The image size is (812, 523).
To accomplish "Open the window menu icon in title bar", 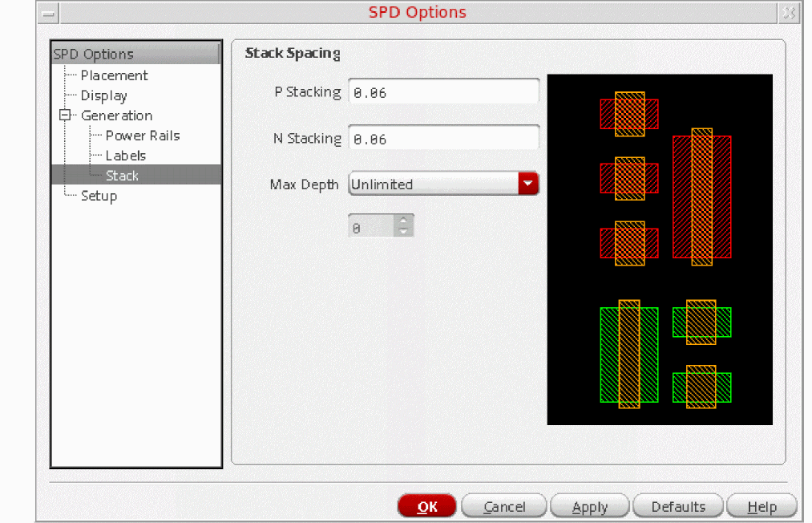I will tap(49, 14).
